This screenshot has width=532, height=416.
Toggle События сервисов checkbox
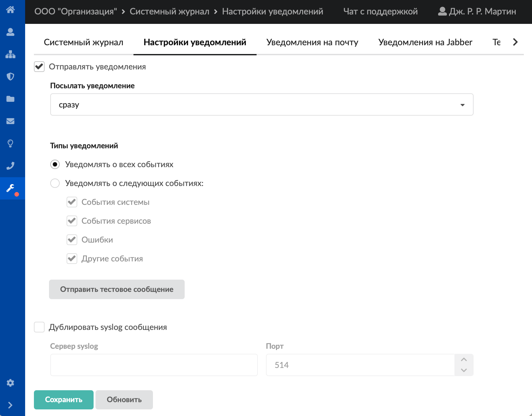click(x=72, y=221)
